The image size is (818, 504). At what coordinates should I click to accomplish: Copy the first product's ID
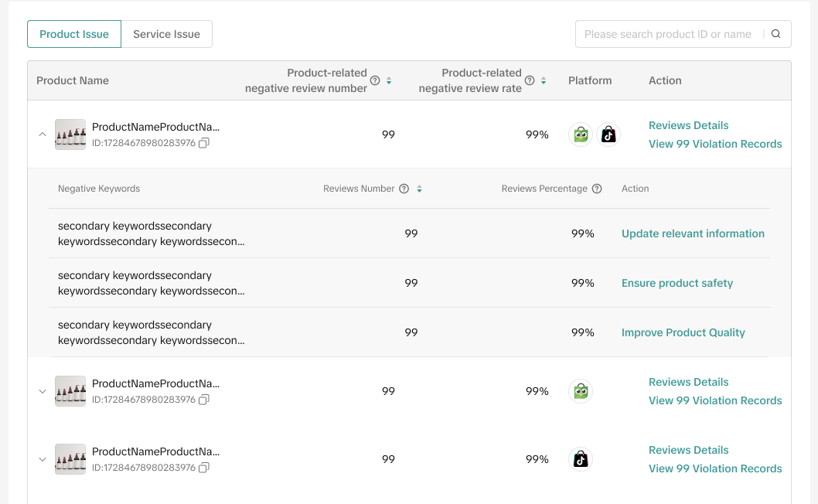coord(204,143)
